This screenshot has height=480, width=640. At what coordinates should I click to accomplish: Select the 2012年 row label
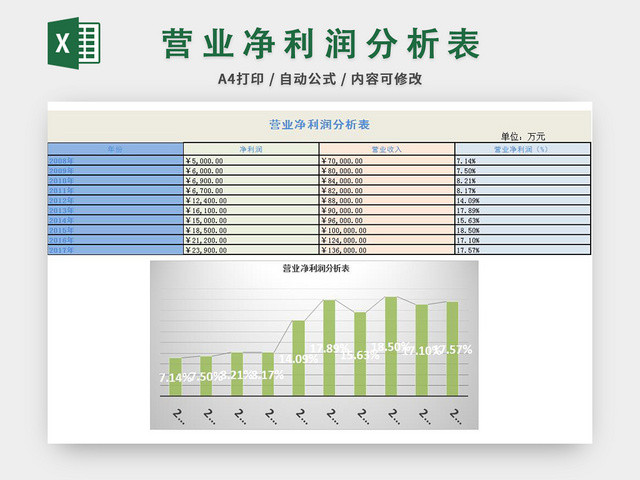pyautogui.click(x=116, y=200)
